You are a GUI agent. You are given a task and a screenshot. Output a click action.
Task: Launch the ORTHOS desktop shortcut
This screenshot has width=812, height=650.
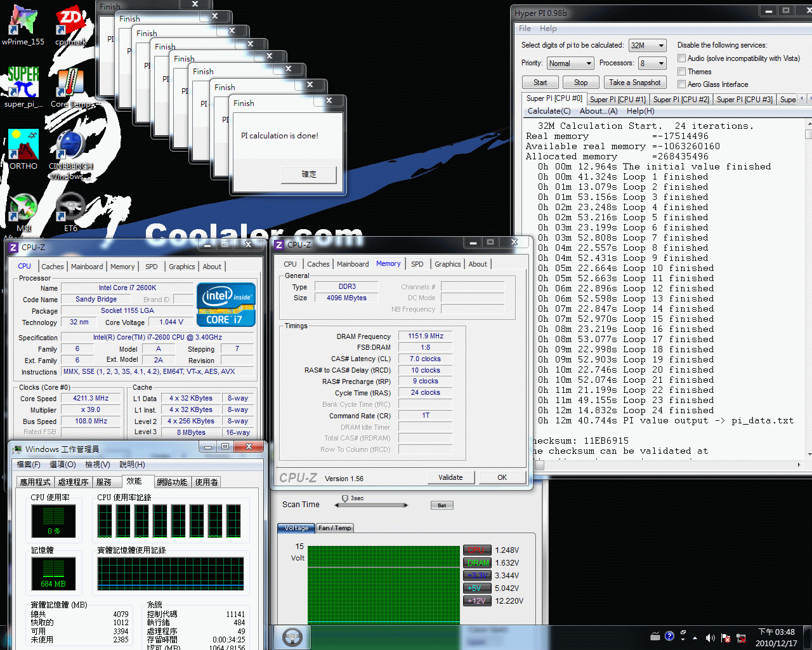(x=23, y=149)
